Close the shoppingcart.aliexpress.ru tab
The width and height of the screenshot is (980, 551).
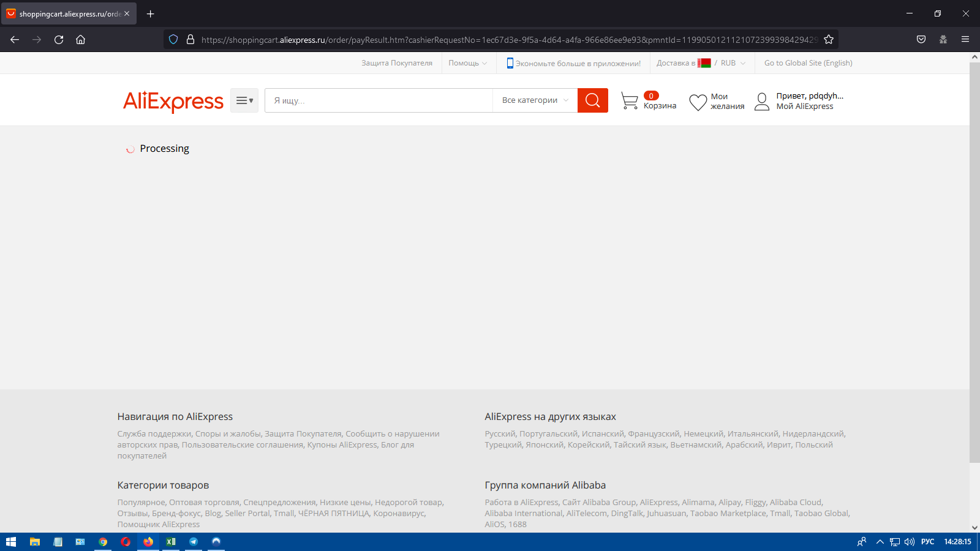(127, 13)
